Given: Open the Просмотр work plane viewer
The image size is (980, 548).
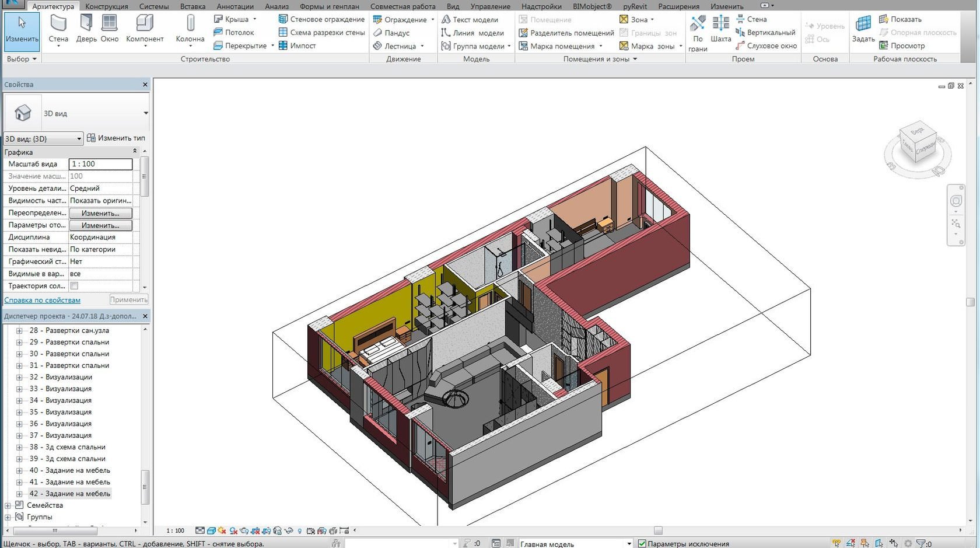Looking at the screenshot, I should click(902, 46).
